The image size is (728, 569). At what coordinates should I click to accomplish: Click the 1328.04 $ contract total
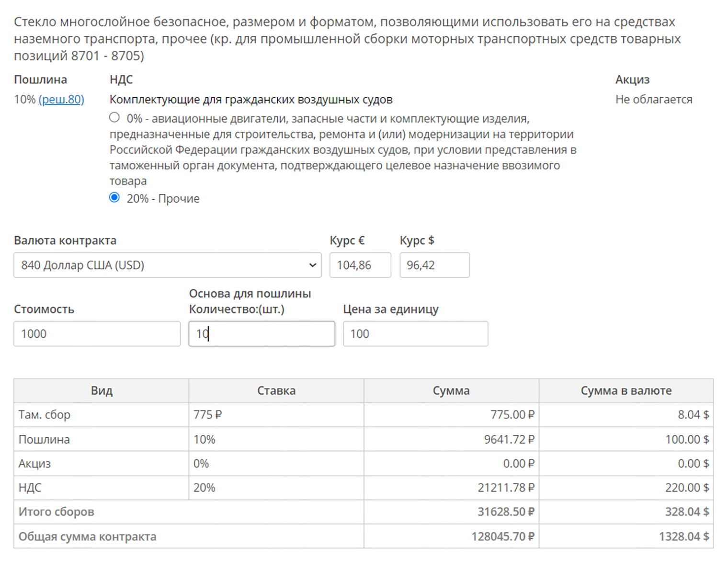coord(684,536)
